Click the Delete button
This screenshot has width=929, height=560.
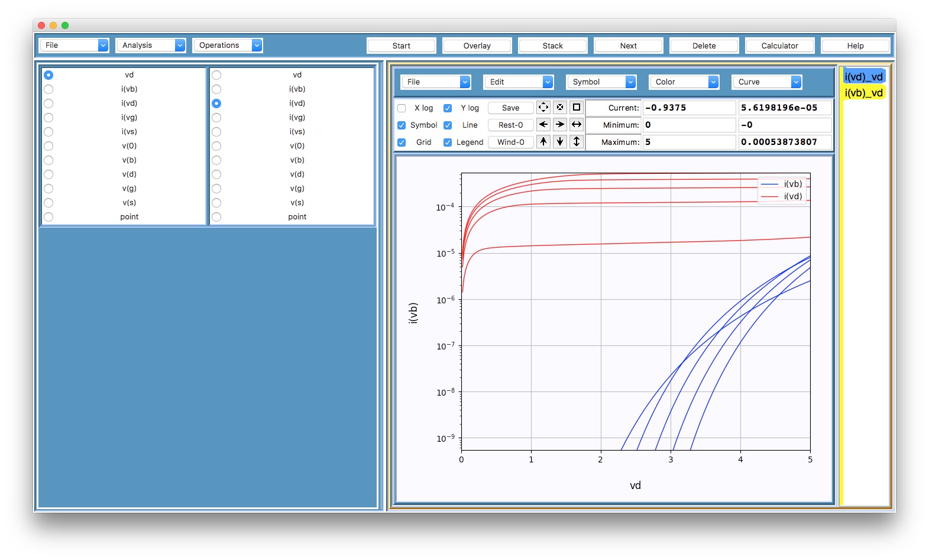[704, 46]
